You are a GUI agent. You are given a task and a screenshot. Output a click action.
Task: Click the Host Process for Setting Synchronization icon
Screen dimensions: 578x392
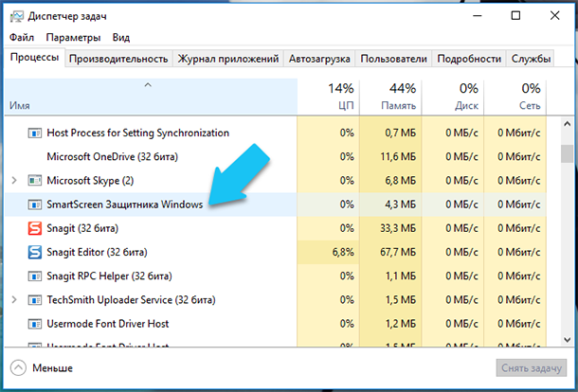tap(35, 133)
